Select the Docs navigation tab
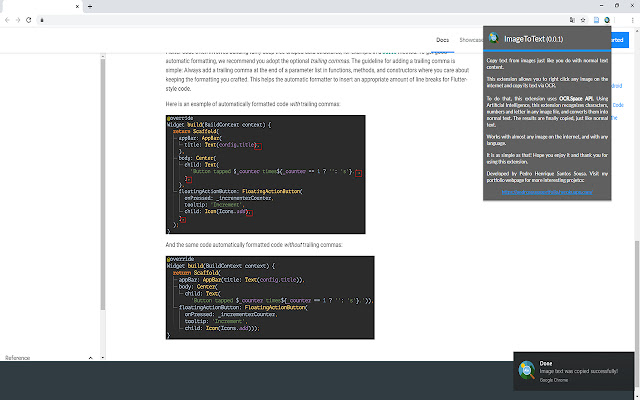This screenshot has width=640, height=400. 442,39
